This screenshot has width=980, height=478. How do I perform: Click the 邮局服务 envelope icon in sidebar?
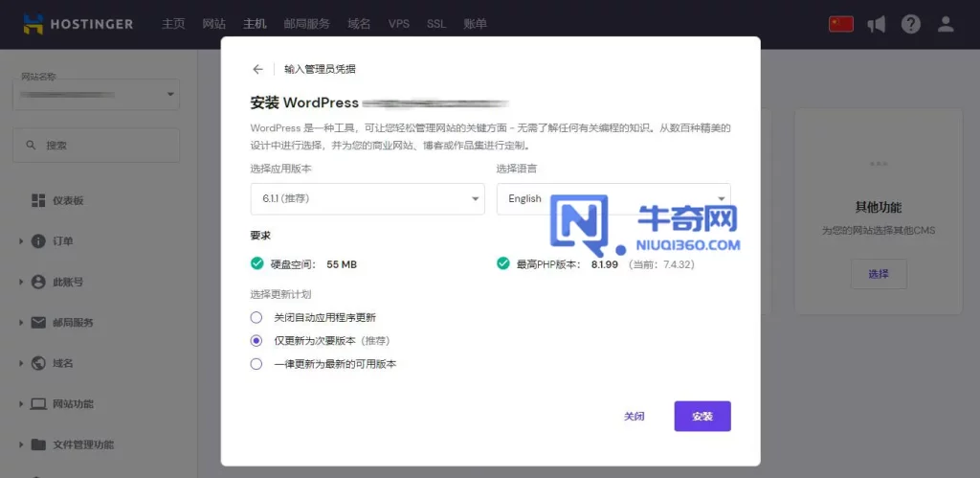[x=38, y=322]
